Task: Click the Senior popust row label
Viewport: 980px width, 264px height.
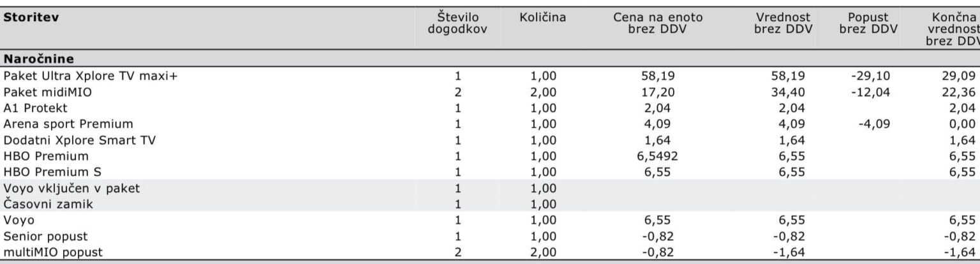Action: tap(45, 237)
